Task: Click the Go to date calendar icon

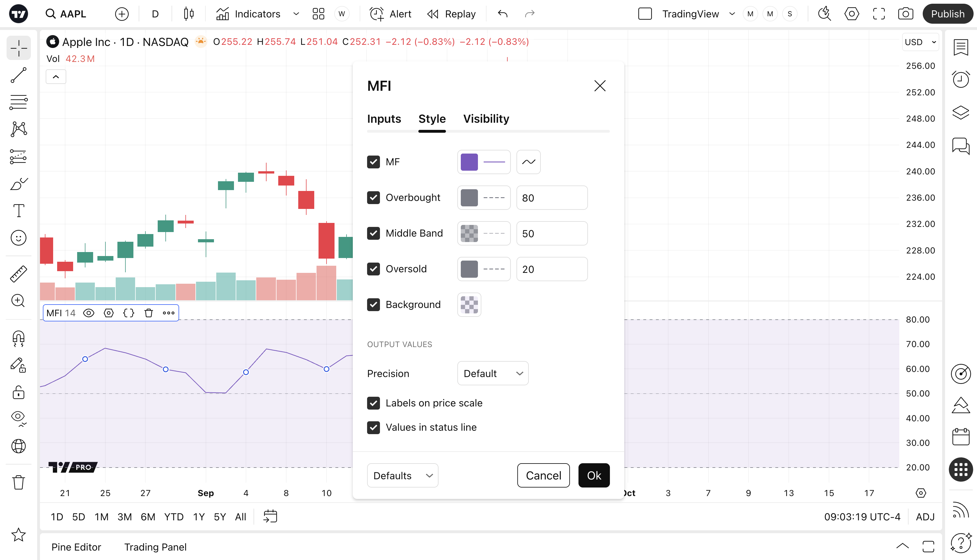Action: coord(270,516)
